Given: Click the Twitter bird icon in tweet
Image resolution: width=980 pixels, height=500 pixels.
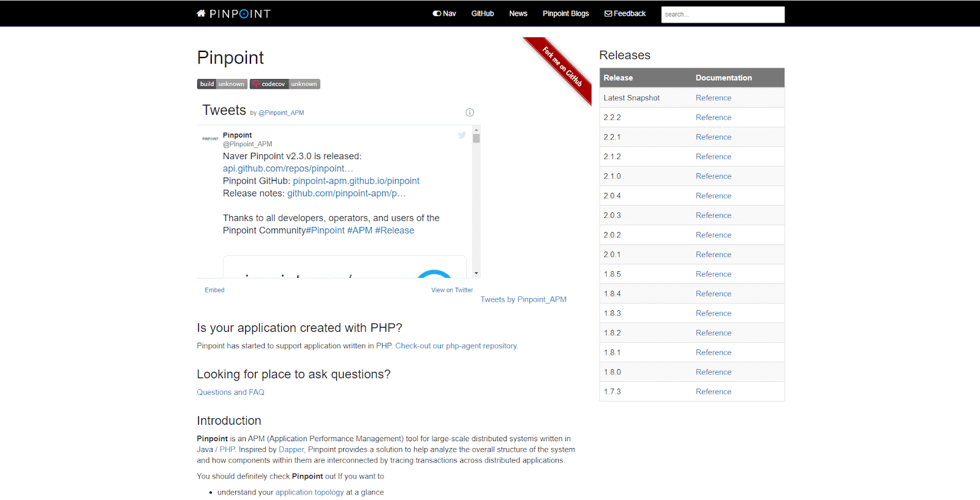Looking at the screenshot, I should 462,135.
